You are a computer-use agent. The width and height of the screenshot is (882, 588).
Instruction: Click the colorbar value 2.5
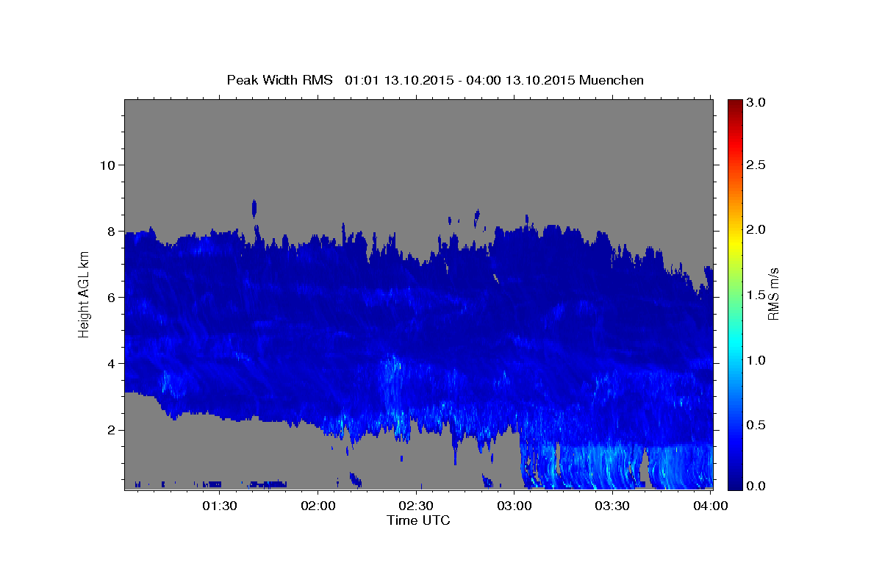click(x=756, y=165)
